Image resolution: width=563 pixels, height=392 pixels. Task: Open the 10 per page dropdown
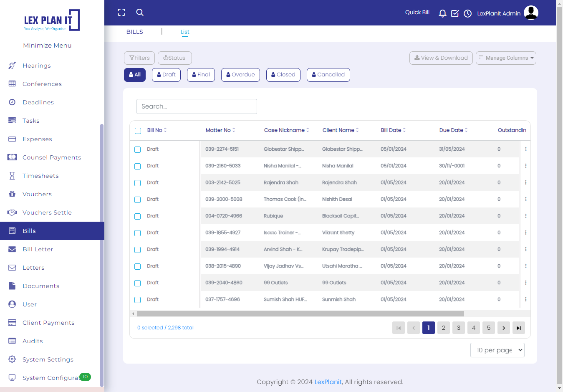497,350
